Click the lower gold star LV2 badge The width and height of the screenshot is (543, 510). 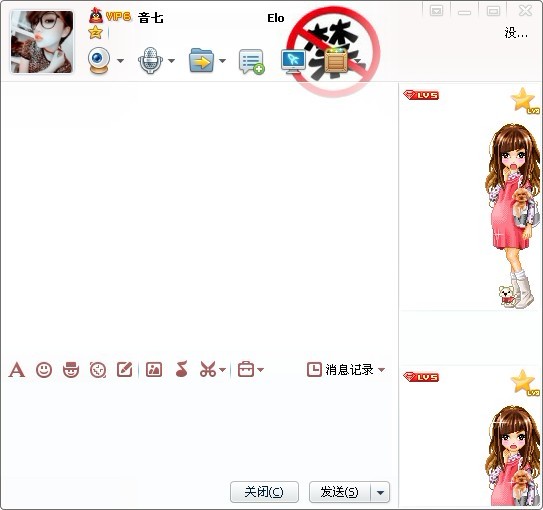pyautogui.click(x=525, y=382)
